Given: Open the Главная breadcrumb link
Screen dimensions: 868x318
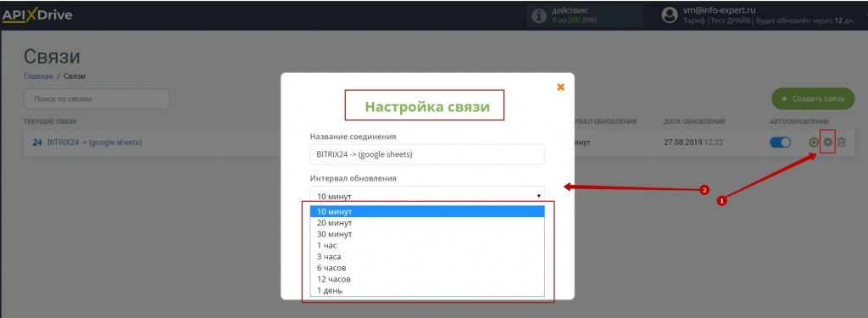Looking at the screenshot, I should (38, 76).
